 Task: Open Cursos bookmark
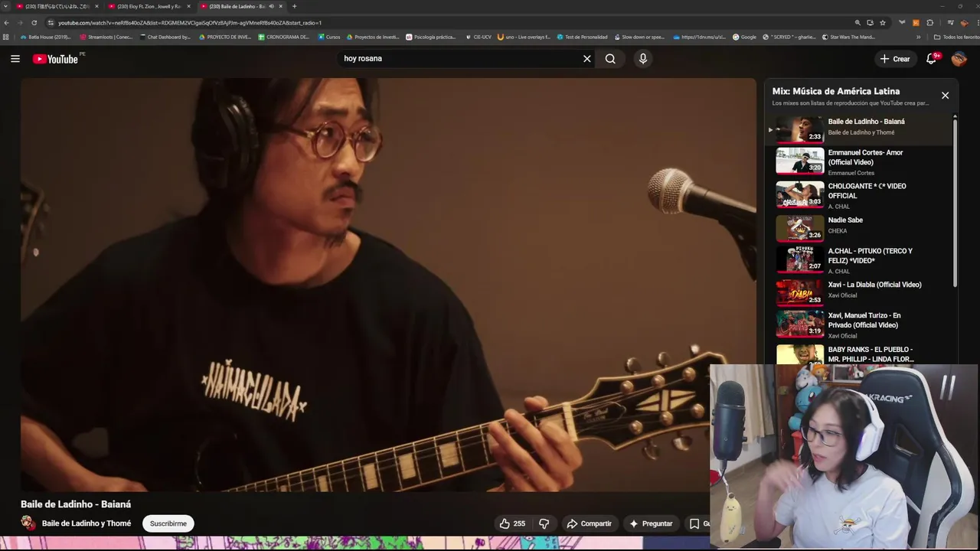click(x=328, y=37)
